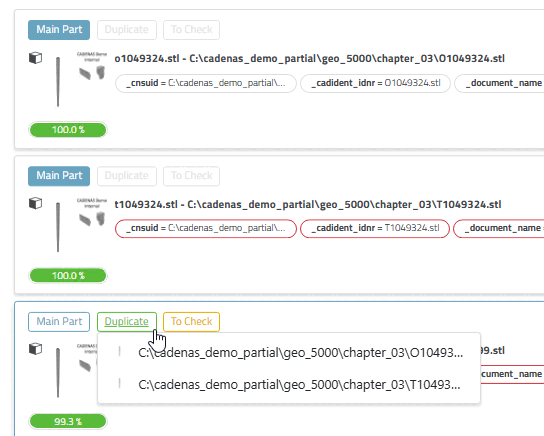Open part preview thumbnail on 99.3 % card

click(58, 373)
